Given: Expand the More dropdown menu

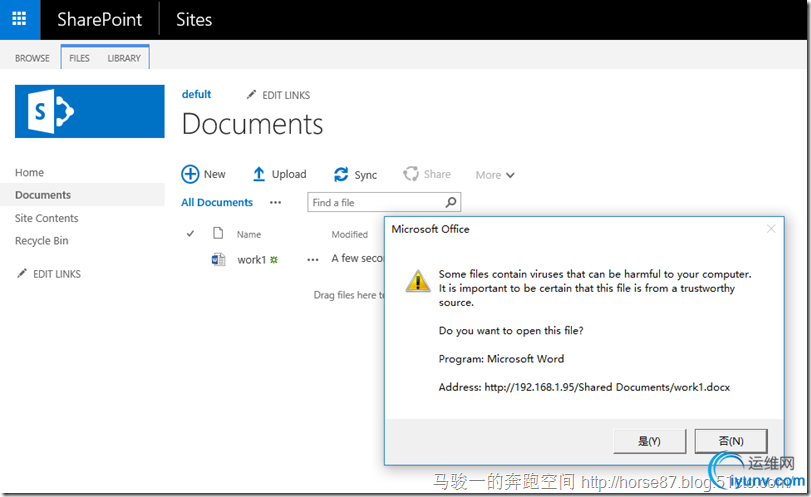Looking at the screenshot, I should (495, 175).
